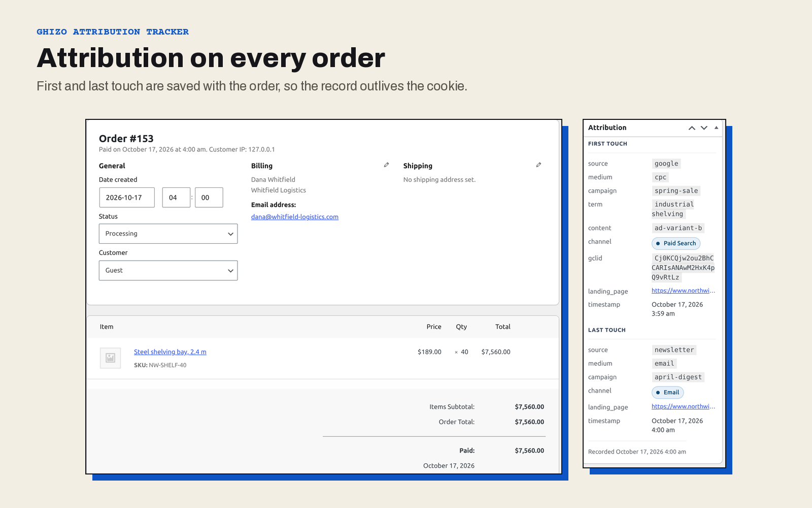The image size is (812, 508).
Task: Edit the Shipping details pencil icon
Action: click(x=538, y=165)
